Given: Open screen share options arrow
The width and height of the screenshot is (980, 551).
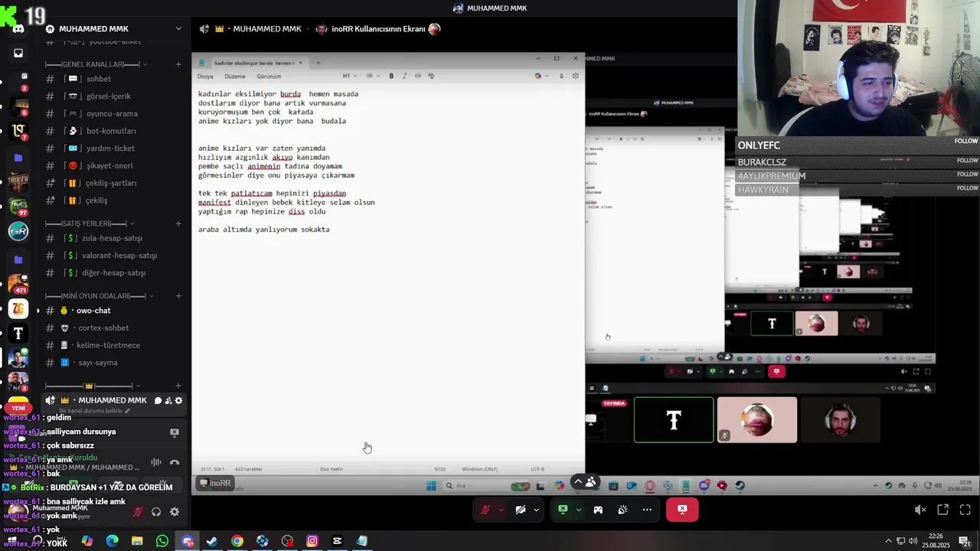Looking at the screenshot, I should tap(578, 510).
